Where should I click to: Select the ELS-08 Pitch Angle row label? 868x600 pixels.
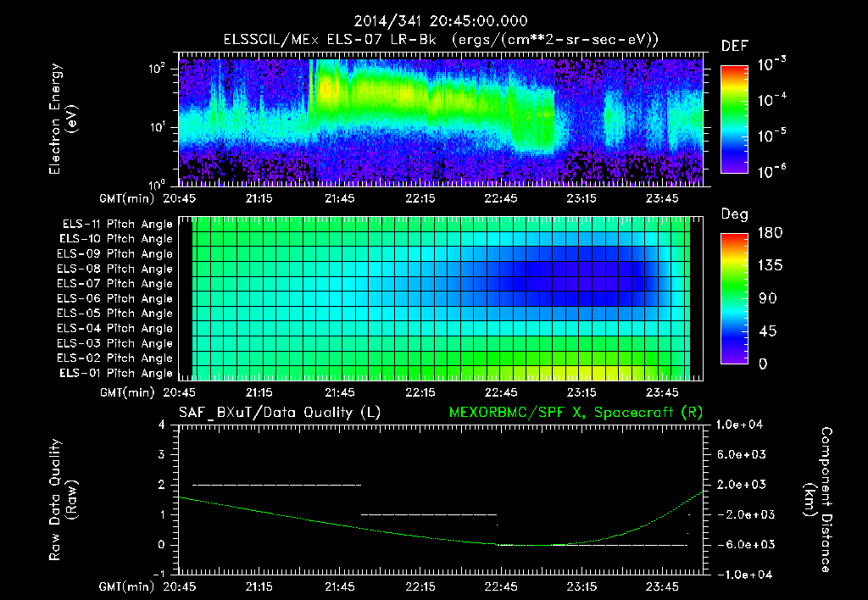pos(115,269)
